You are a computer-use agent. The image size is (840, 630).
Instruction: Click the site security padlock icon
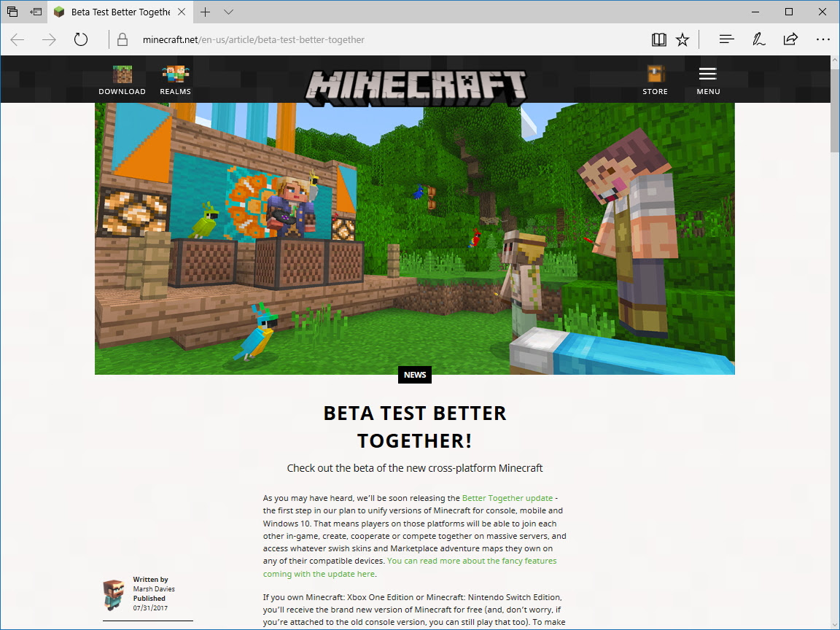(x=122, y=39)
